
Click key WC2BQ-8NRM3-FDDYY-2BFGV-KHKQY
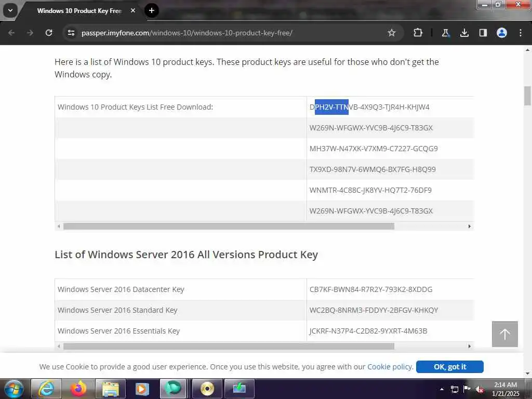374,310
